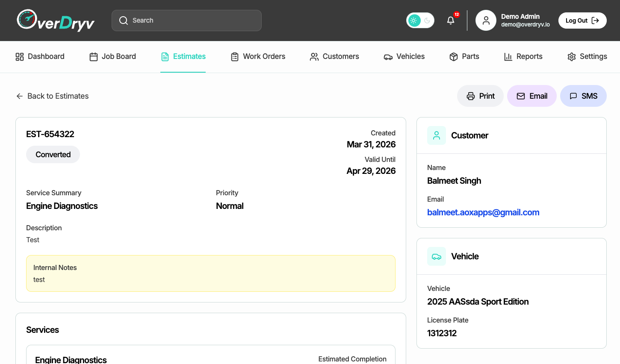Email the estimate to customer
Screen dimensions: 620x364
(x=532, y=96)
